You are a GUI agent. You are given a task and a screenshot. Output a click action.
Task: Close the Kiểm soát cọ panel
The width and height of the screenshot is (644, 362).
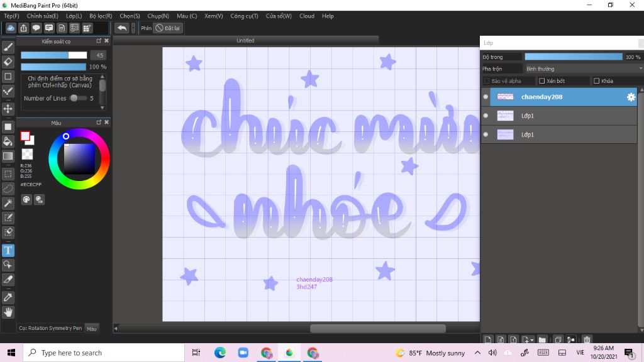(x=106, y=41)
